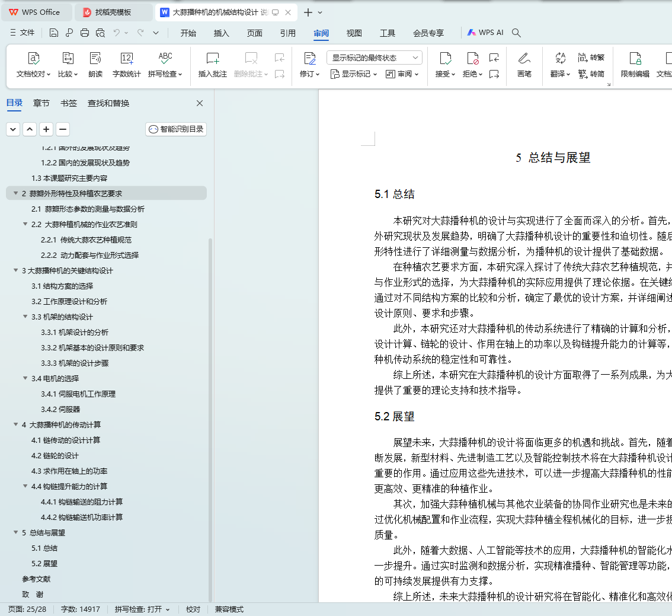This screenshot has width=672, height=616.
Task: Select the 画笔 pen tool
Action: pyautogui.click(x=524, y=65)
